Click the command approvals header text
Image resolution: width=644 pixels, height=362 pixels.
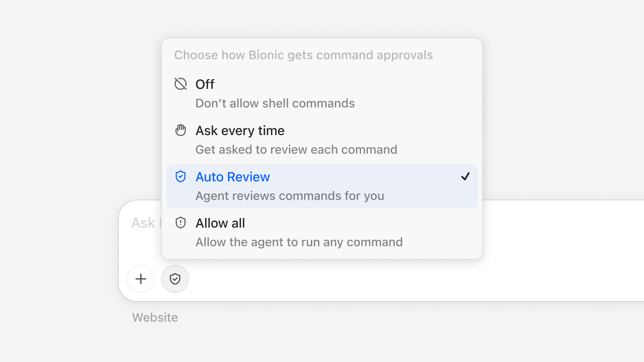[304, 55]
